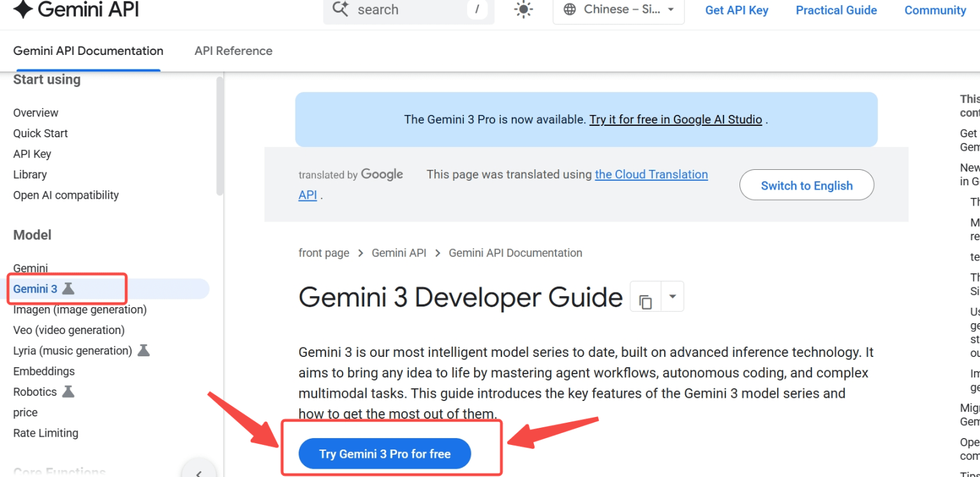Open Open AI compatibility sidebar item
980x477 pixels.
(x=66, y=195)
